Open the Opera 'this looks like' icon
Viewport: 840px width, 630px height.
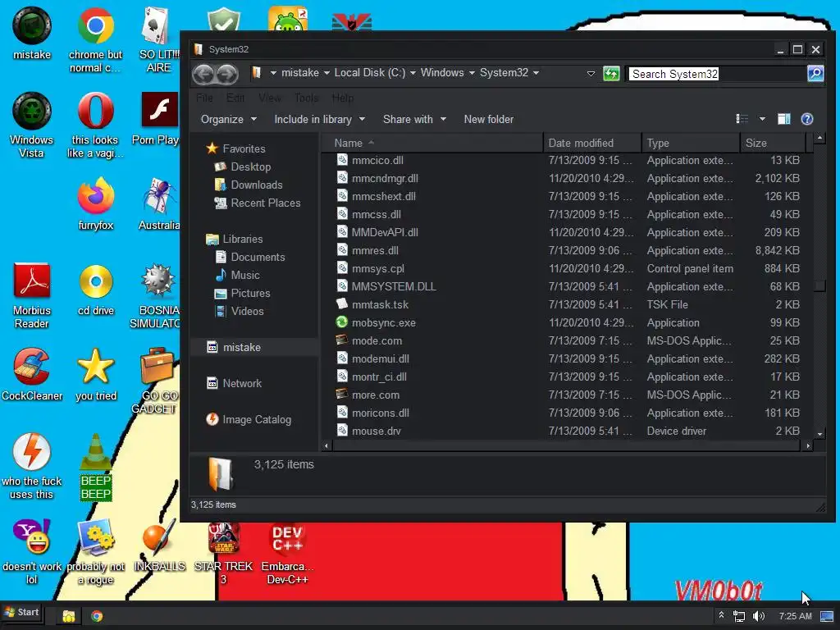pos(95,125)
